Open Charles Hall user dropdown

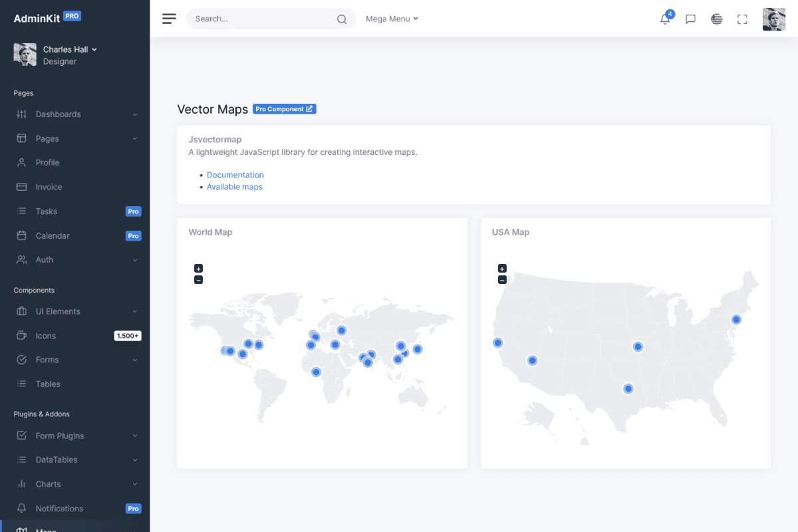pyautogui.click(x=70, y=49)
